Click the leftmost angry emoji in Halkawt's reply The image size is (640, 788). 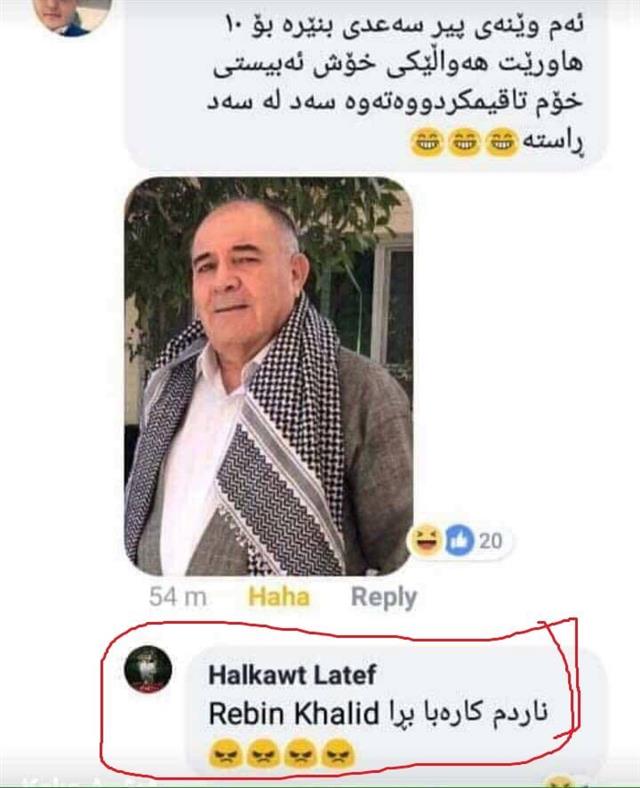(x=224, y=753)
